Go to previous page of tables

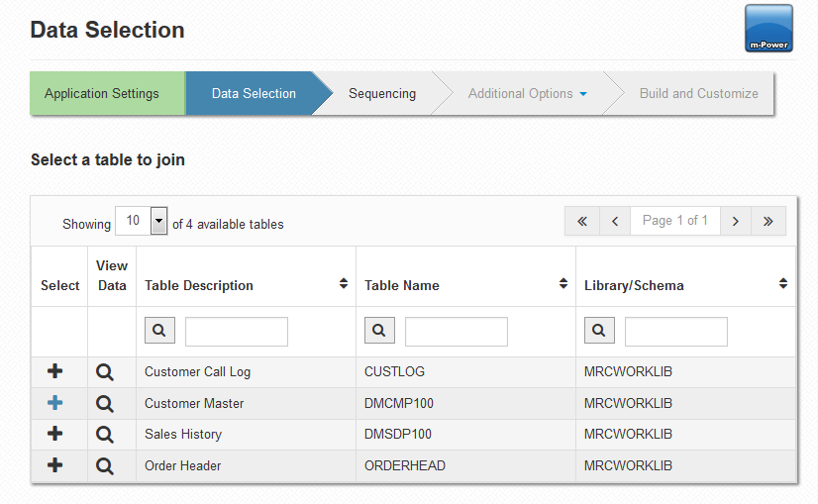[x=615, y=221]
